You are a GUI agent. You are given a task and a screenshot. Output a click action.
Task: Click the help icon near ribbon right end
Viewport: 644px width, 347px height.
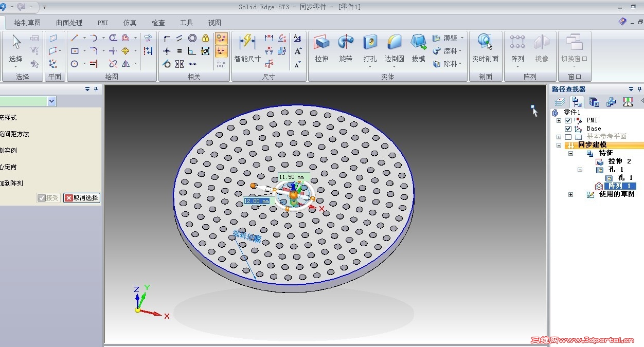pyautogui.click(x=622, y=22)
